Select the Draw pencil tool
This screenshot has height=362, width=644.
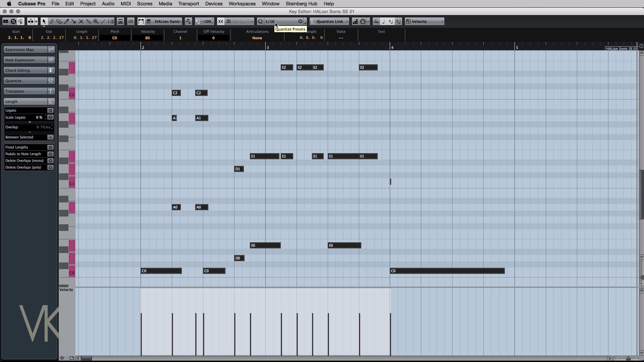52,21
